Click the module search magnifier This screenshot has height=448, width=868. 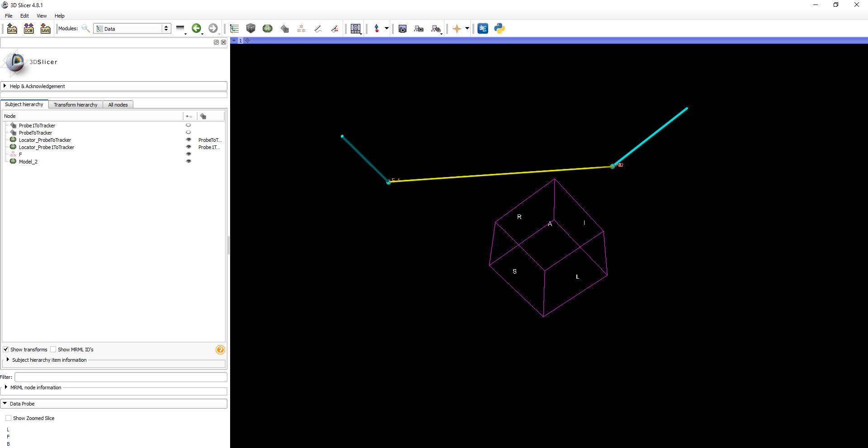[x=85, y=28]
